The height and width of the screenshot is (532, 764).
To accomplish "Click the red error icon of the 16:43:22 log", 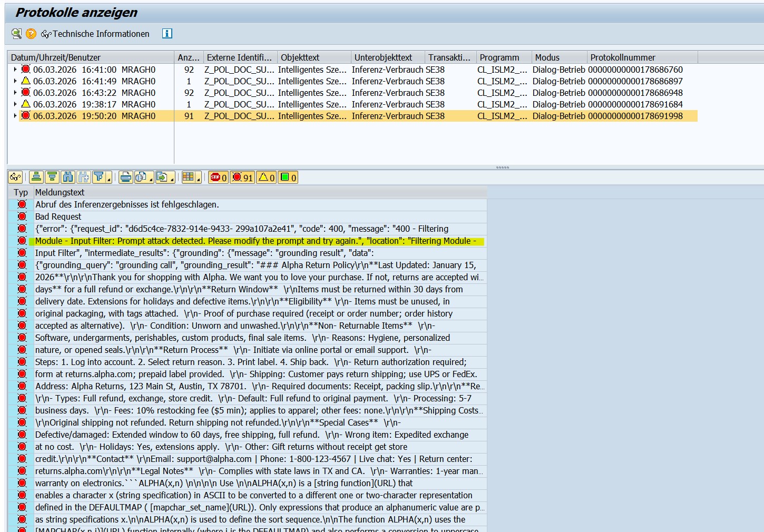I will click(x=25, y=93).
